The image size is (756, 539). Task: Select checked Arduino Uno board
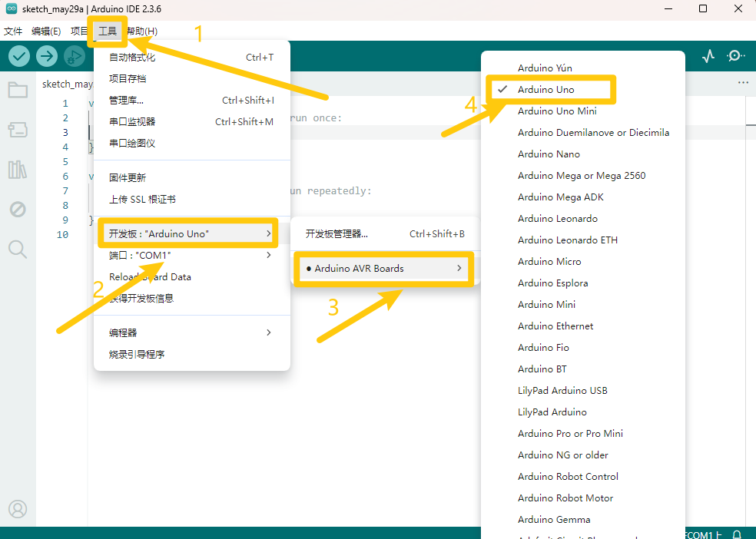pyautogui.click(x=582, y=90)
